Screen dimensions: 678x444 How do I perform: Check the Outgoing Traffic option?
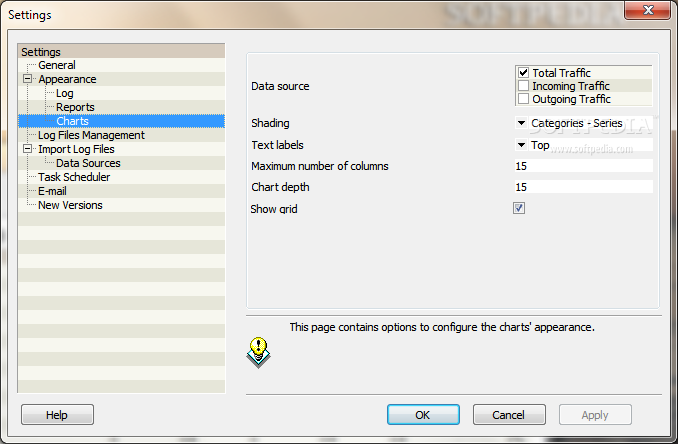[x=523, y=99]
